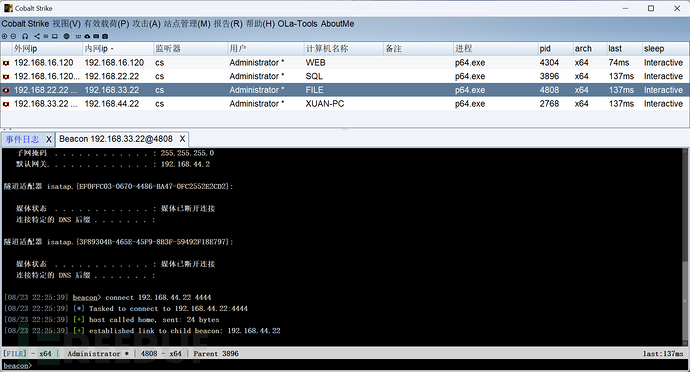
Task: Open the 视图(V) menu
Action: [x=66, y=24]
